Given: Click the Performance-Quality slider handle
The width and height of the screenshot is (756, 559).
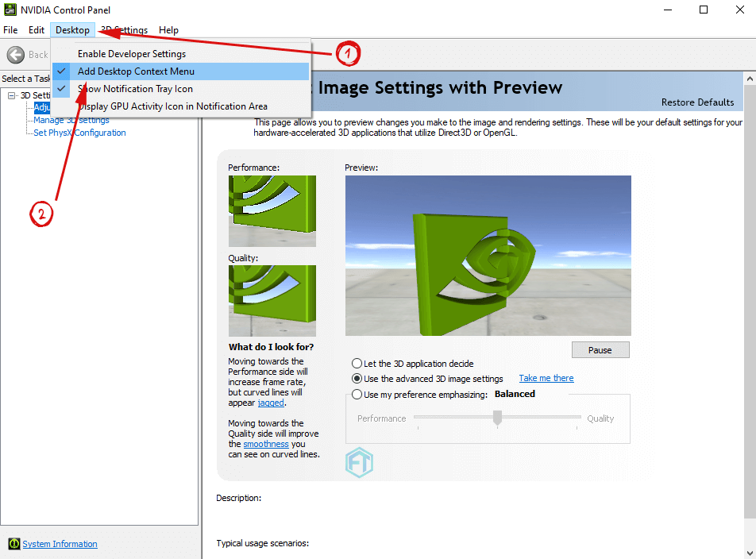Looking at the screenshot, I should click(498, 418).
